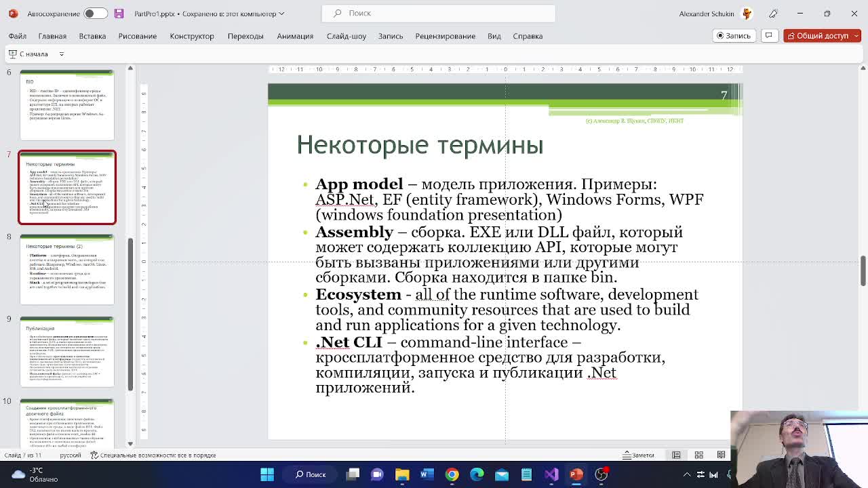Open the Mail app on taskbar
The height and width of the screenshot is (488, 868).
tap(502, 474)
